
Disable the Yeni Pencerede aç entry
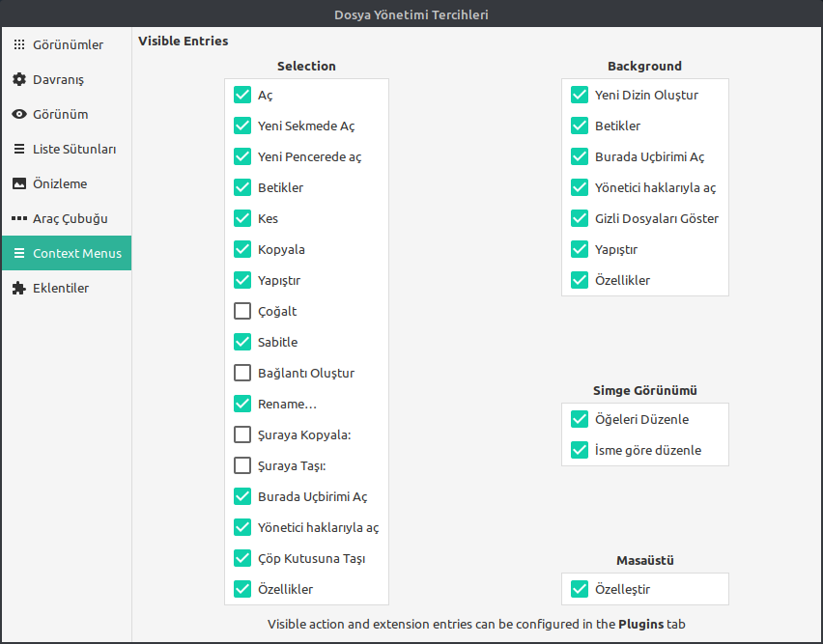[241, 156]
